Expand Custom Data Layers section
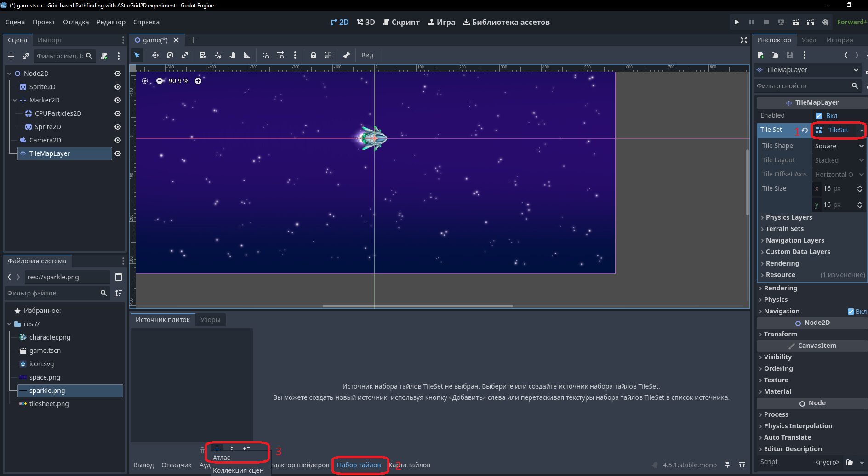The height and width of the screenshot is (476, 868). 798,252
